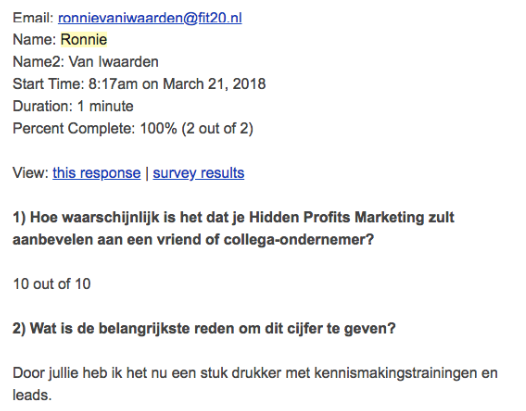Image resolution: width=526 pixels, height=411 pixels.
Task: Click the '10 out of 10' answer
Action: [52, 284]
